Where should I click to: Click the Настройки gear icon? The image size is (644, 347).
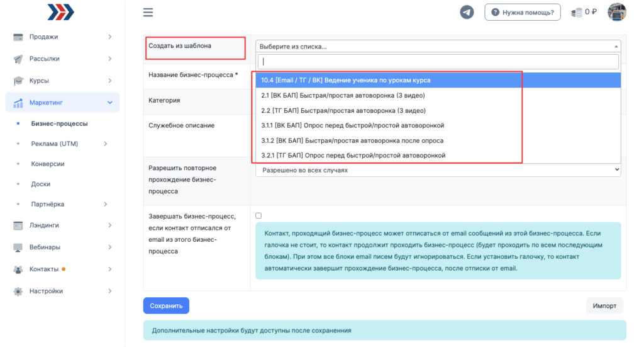18,292
